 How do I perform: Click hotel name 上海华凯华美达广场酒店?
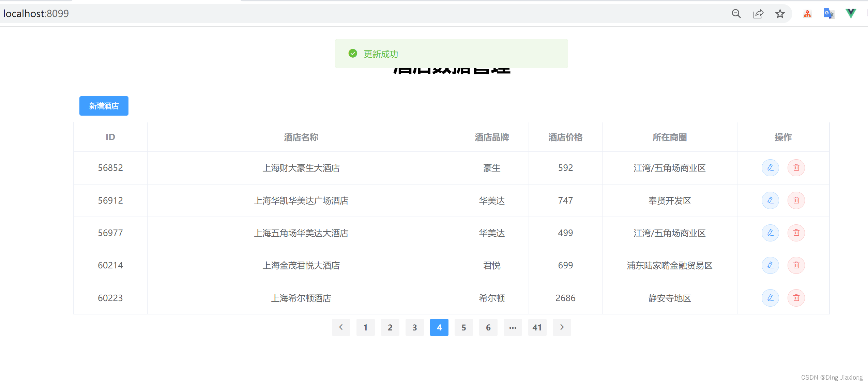point(301,201)
